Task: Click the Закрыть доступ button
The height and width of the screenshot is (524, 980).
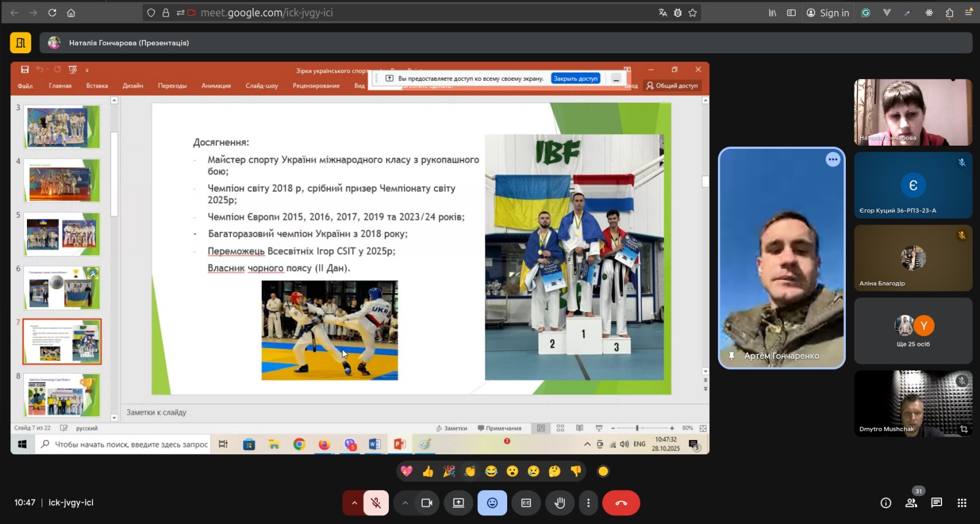Action: coord(575,78)
